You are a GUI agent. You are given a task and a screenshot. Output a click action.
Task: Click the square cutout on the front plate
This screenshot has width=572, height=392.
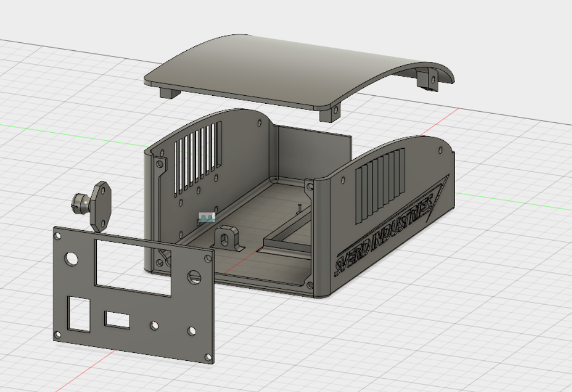[79, 312]
